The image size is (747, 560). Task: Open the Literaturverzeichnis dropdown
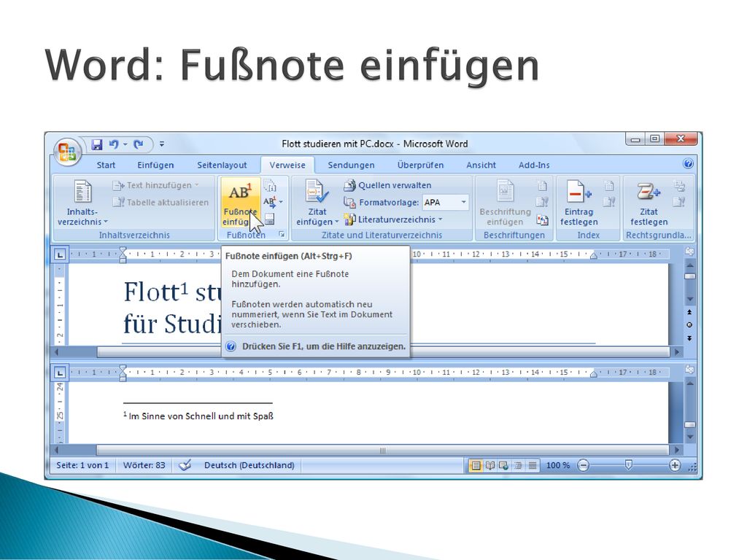tap(393, 219)
